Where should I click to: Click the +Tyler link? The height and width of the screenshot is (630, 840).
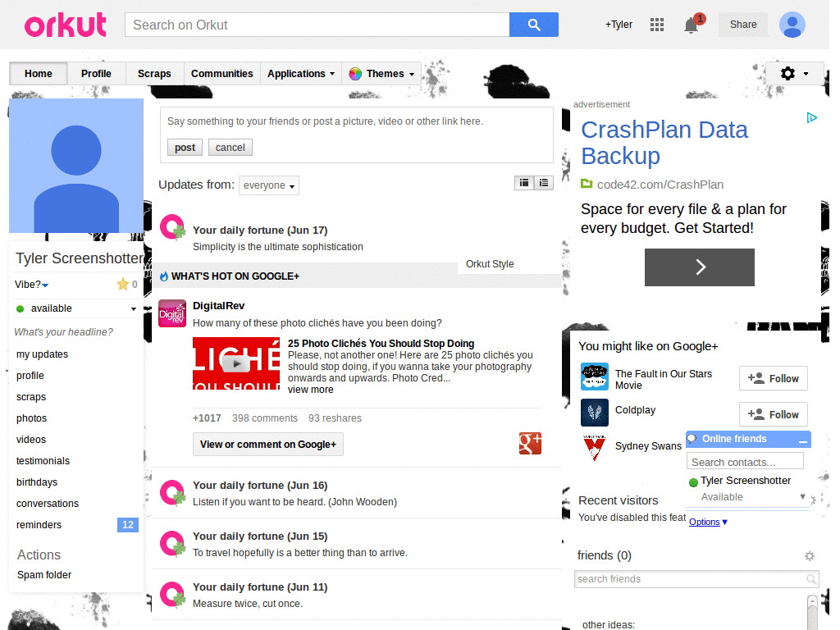(619, 25)
